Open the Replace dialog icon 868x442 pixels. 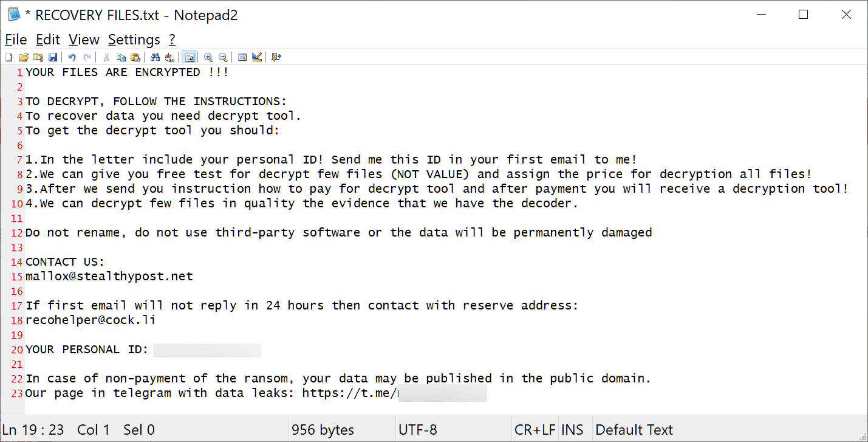pos(169,57)
